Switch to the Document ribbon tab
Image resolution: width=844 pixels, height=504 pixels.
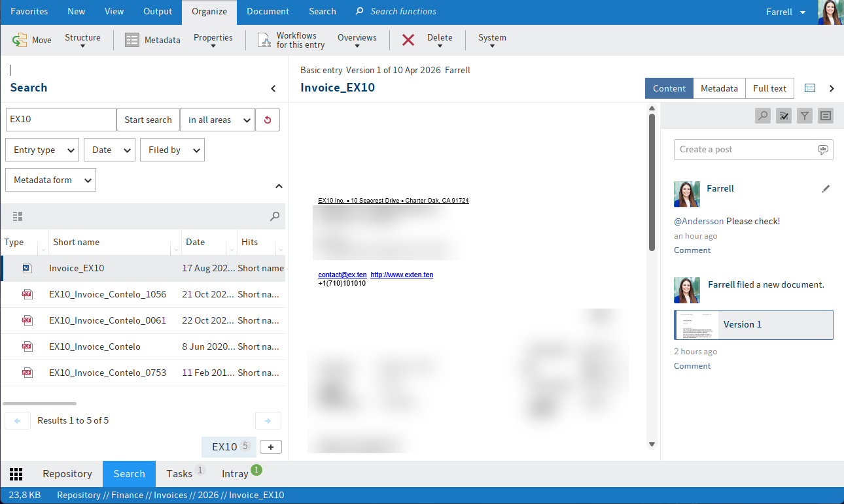click(268, 11)
